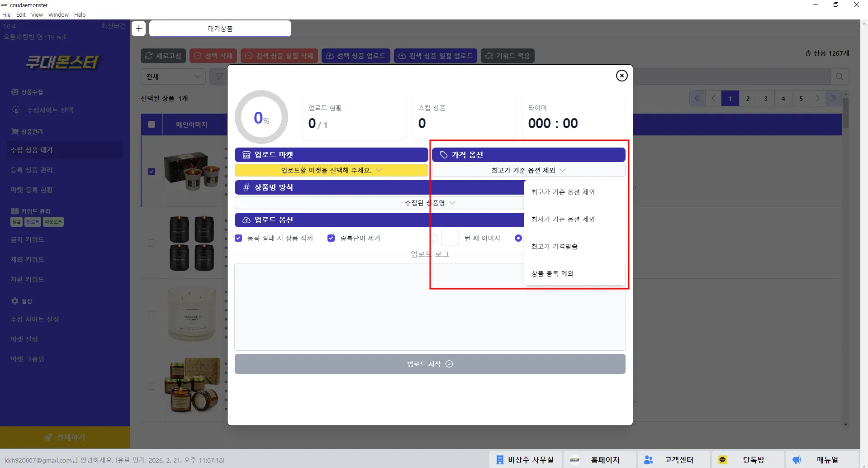Check the row of the amber jar candles

[x=152, y=386]
